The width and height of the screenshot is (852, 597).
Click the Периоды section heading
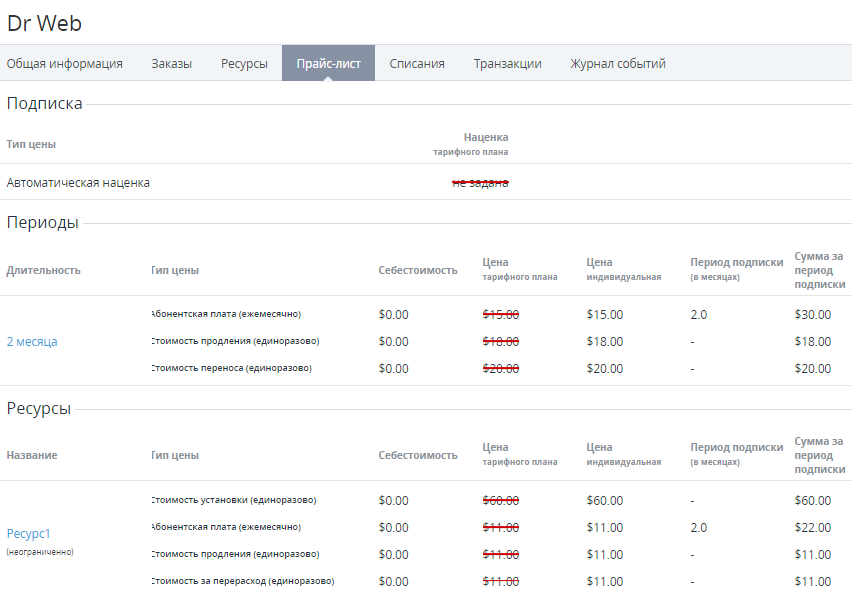tap(42, 222)
